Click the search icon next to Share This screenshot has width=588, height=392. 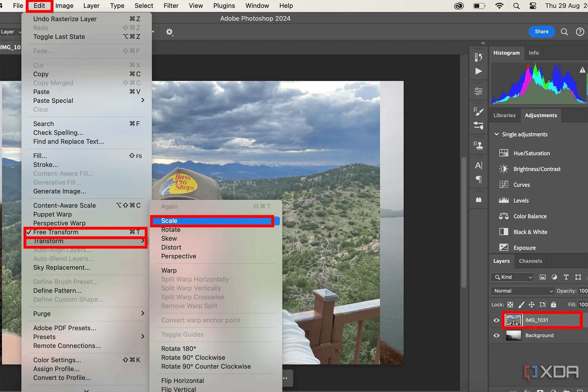564,32
